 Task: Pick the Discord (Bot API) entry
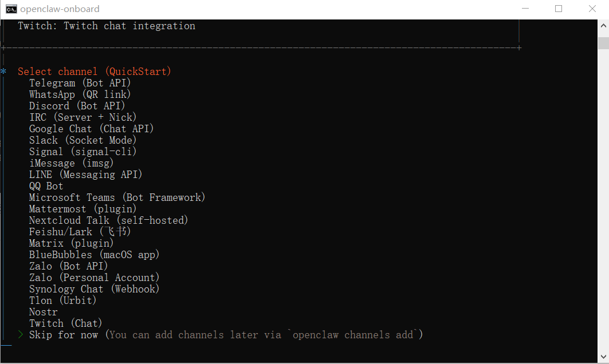77,106
